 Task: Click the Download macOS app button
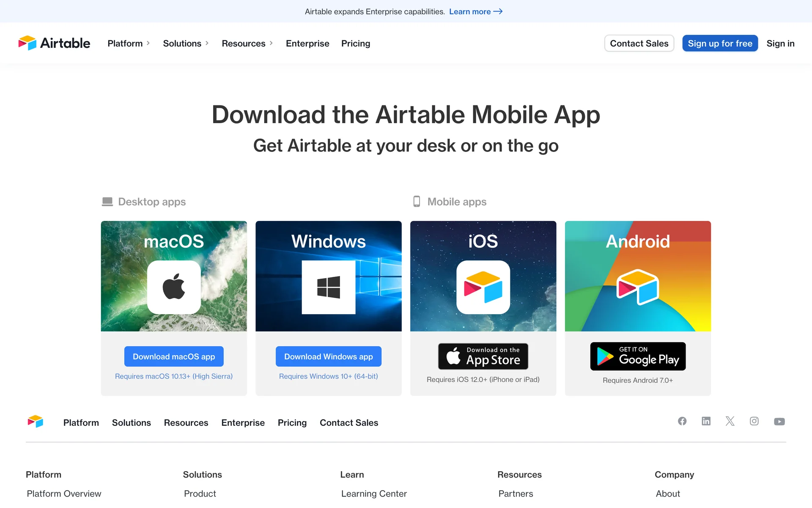click(x=174, y=356)
